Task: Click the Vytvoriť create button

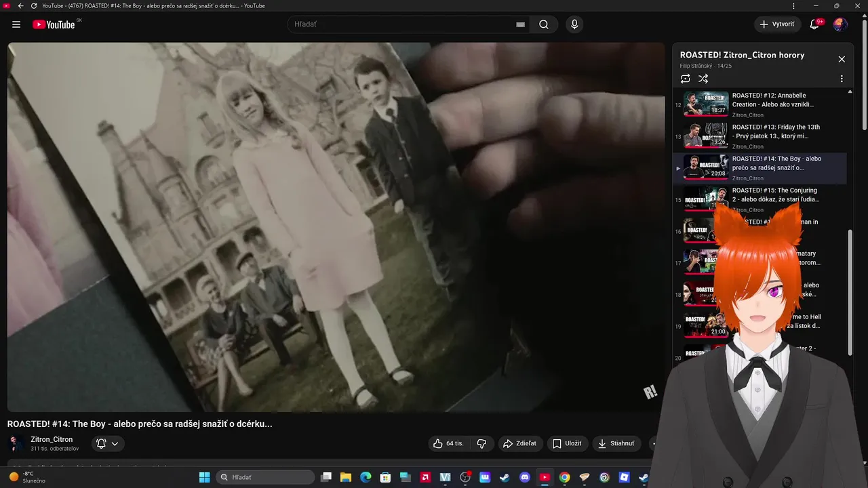Action: 778,24
